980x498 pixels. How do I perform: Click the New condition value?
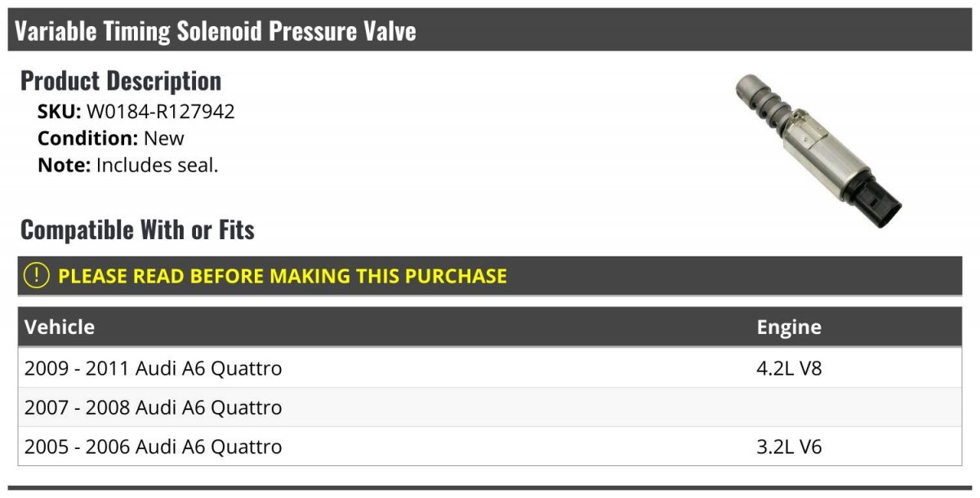click(164, 138)
